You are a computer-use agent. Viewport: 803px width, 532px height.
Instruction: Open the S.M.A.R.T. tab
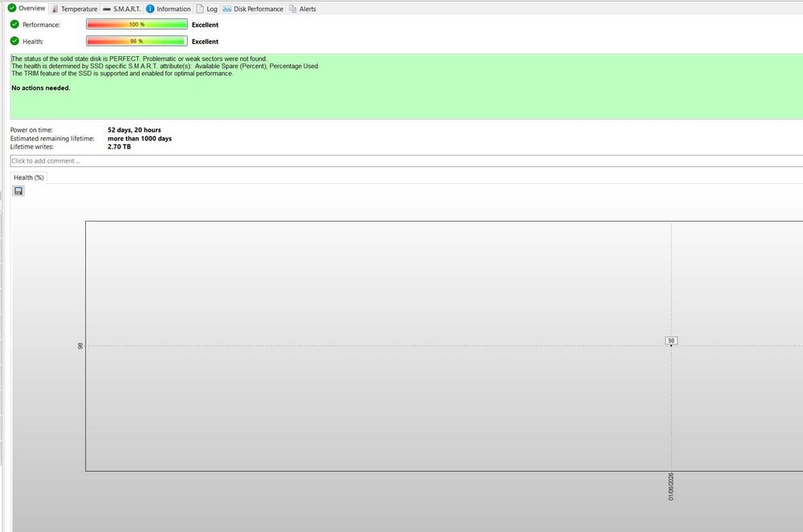point(122,9)
